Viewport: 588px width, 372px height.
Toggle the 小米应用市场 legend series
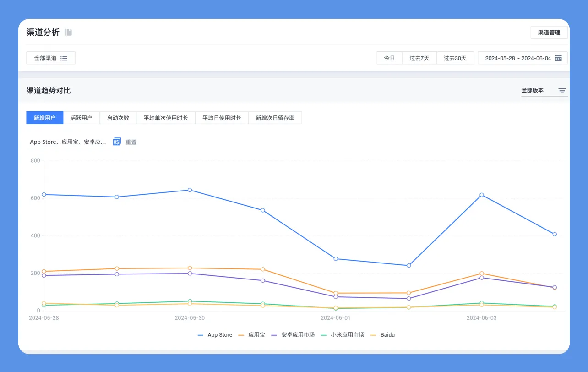(x=342, y=335)
